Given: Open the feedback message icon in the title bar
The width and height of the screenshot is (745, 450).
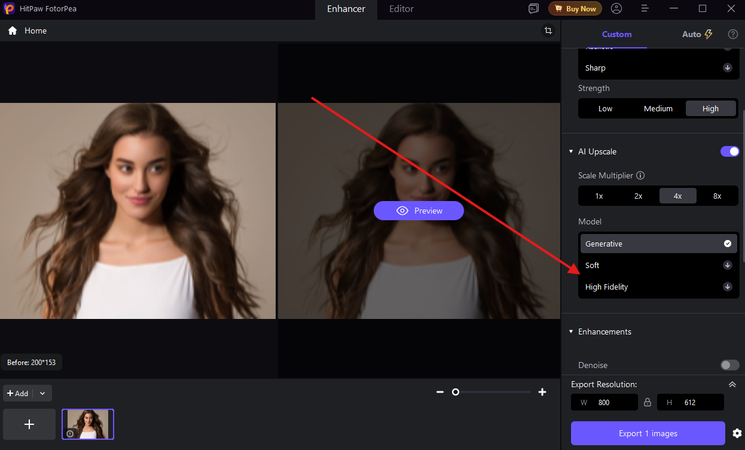Looking at the screenshot, I should tap(534, 9).
